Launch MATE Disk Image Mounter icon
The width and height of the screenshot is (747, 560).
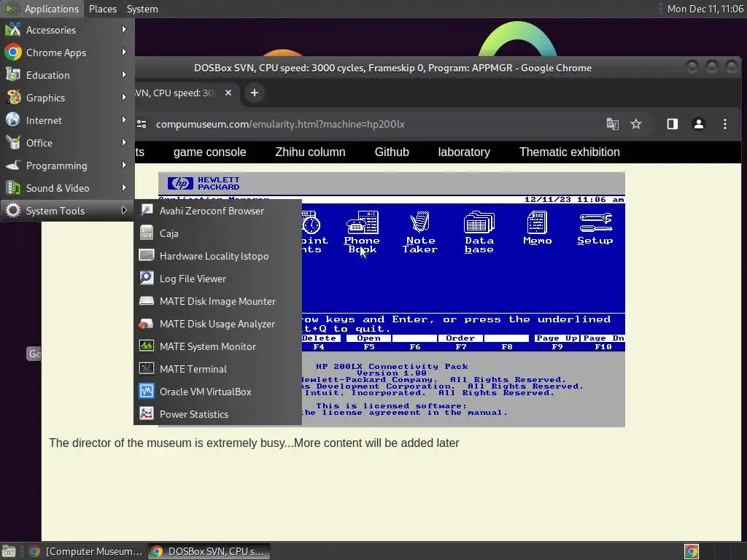(x=146, y=301)
